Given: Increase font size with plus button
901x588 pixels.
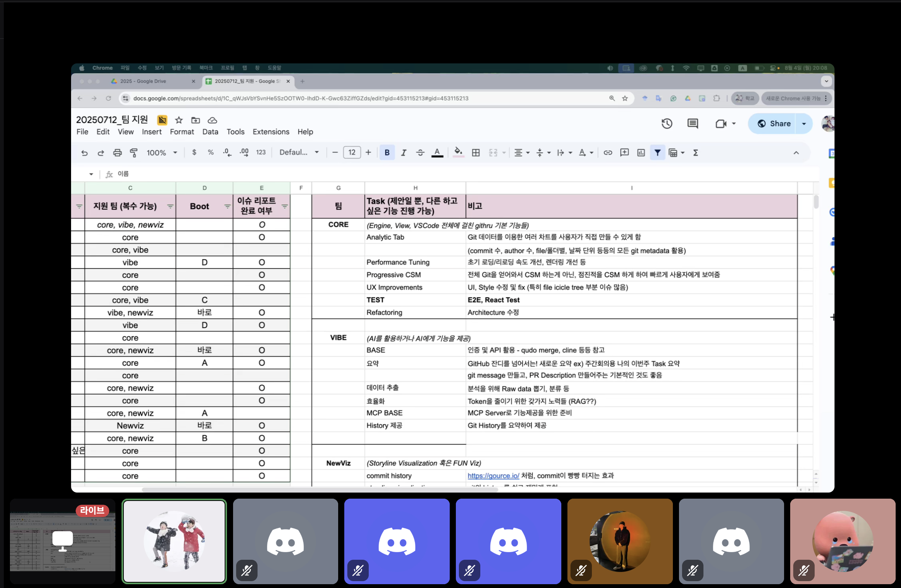Looking at the screenshot, I should click(x=368, y=152).
